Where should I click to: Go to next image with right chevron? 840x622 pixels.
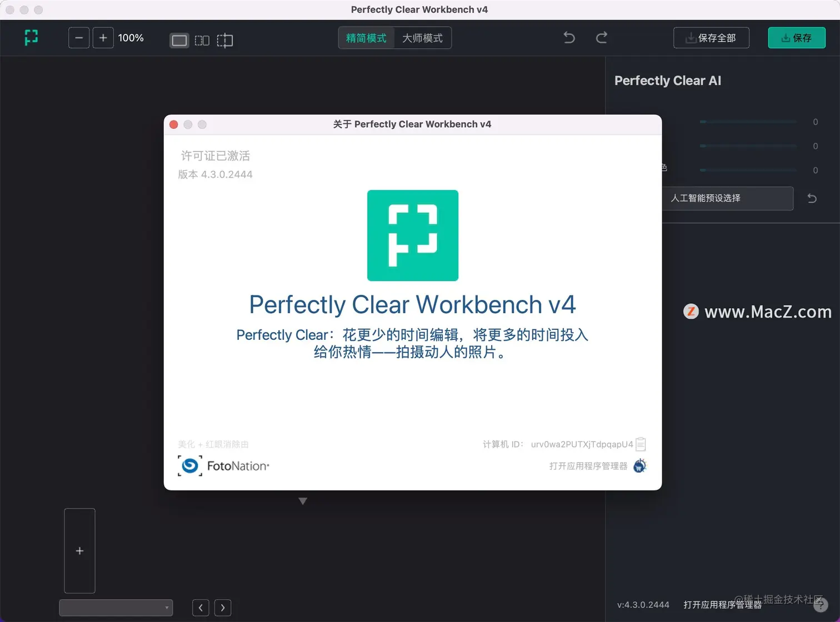(x=223, y=608)
